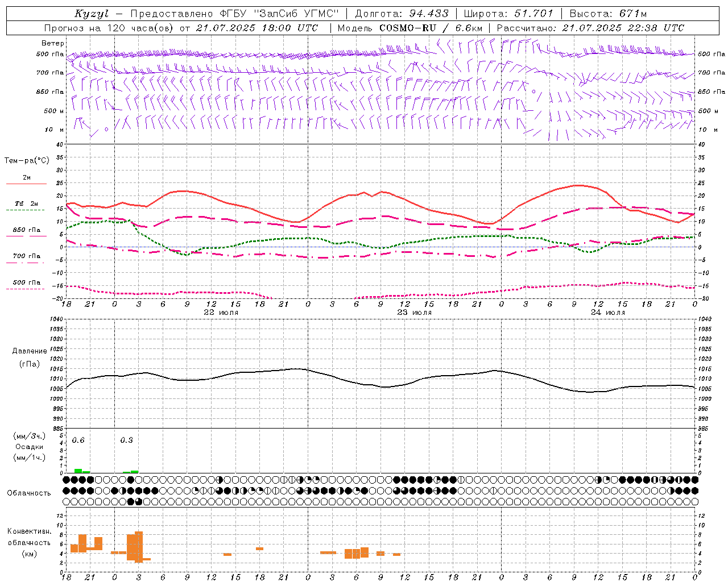Click the Рассчитано: 21.07.2025 22:38 UTC text
The width and height of the screenshot is (728, 582).
point(590,28)
